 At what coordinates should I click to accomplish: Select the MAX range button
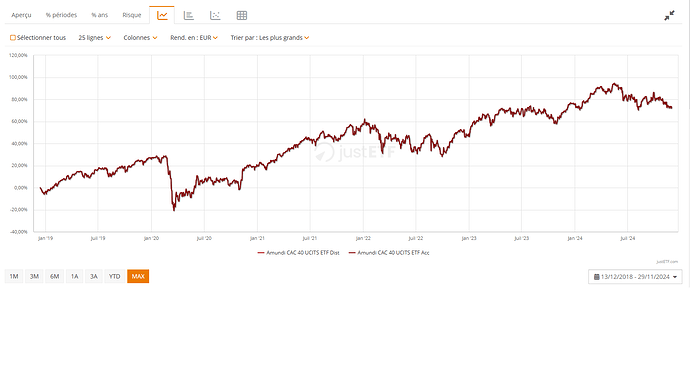(138, 276)
